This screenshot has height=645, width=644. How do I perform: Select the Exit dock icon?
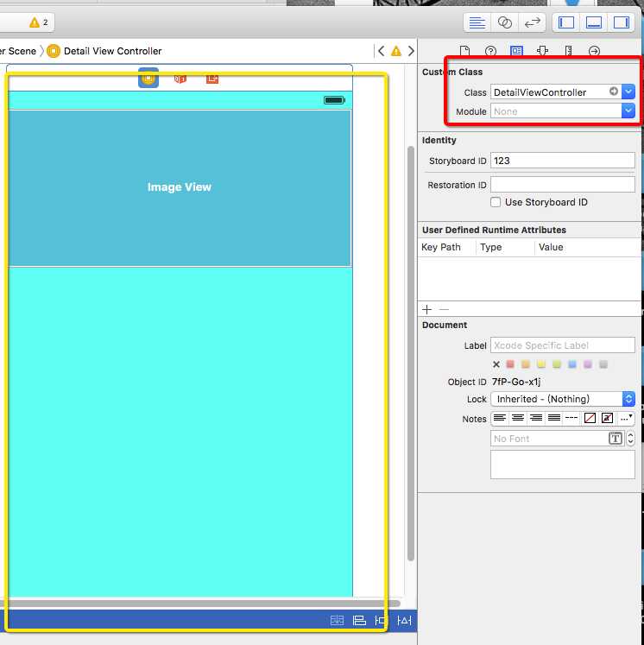212,79
